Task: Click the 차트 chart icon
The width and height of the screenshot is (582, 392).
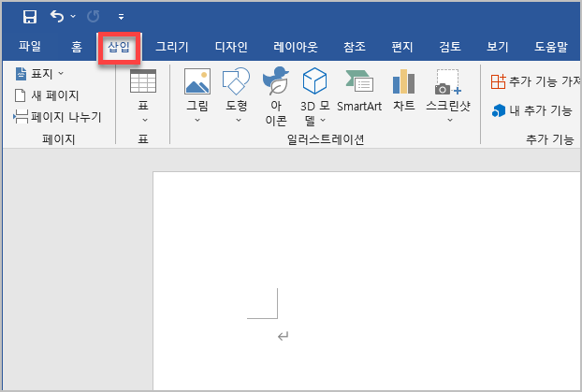Action: click(x=403, y=81)
